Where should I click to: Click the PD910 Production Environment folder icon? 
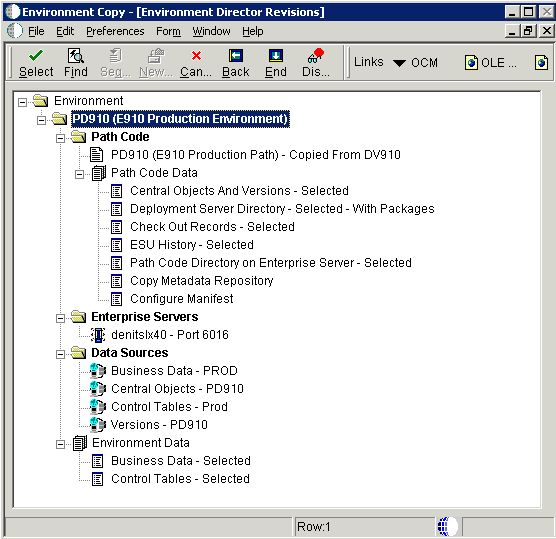59,119
